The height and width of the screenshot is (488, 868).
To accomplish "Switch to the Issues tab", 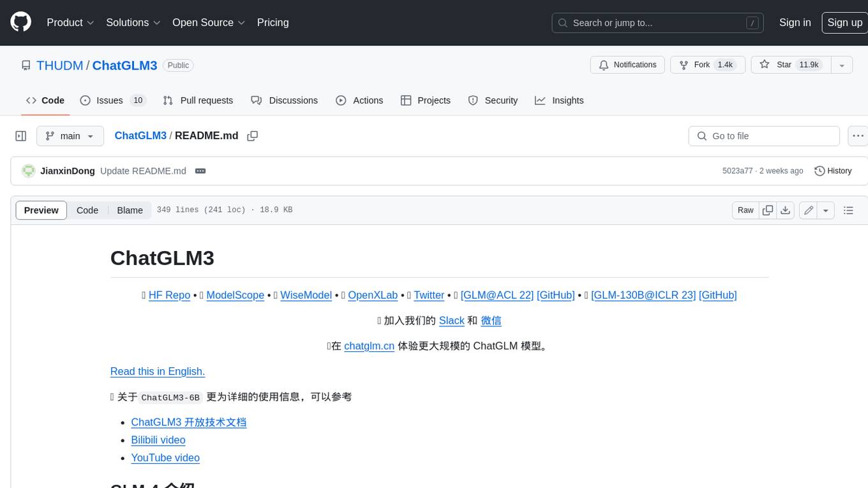I will (x=113, y=100).
